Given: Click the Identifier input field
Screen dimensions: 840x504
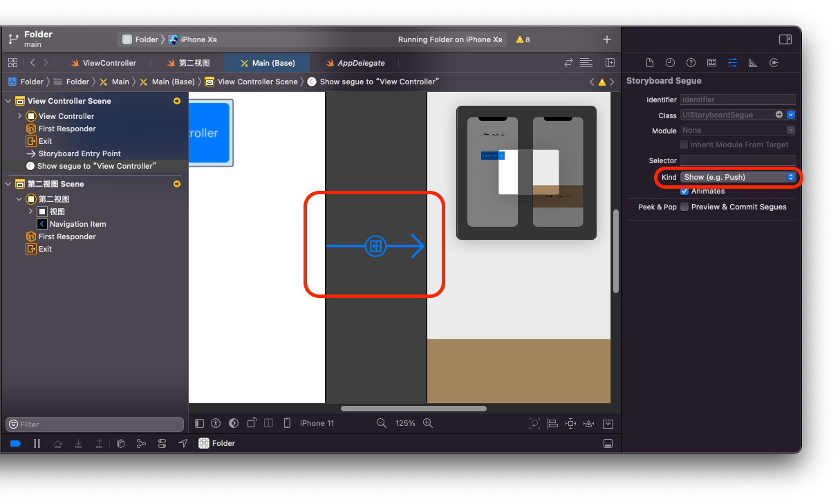Looking at the screenshot, I should tap(738, 100).
